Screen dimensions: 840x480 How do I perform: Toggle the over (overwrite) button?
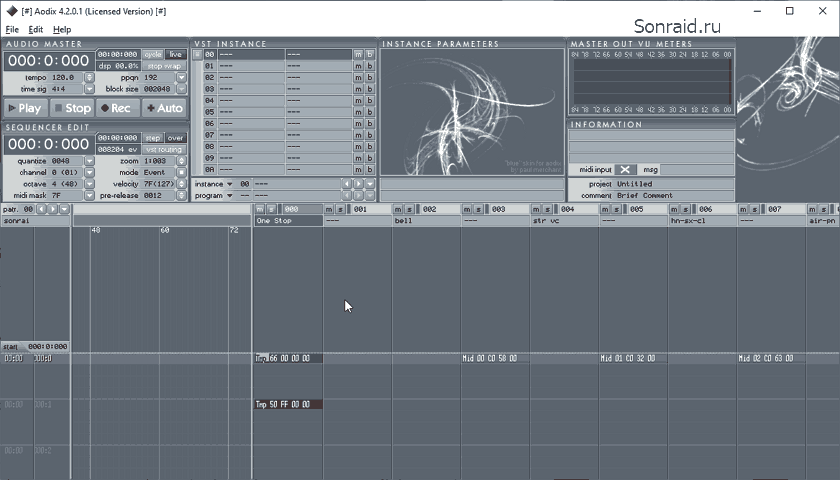tap(176, 138)
